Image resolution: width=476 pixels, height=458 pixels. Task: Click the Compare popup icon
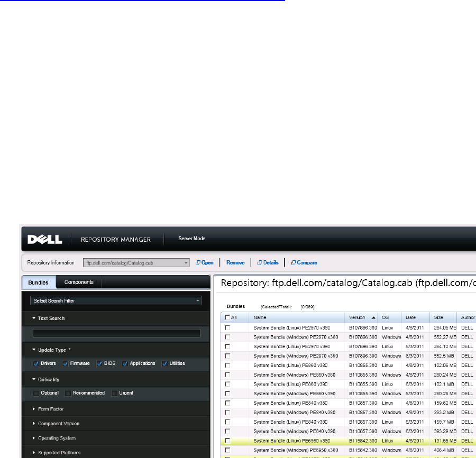click(293, 262)
